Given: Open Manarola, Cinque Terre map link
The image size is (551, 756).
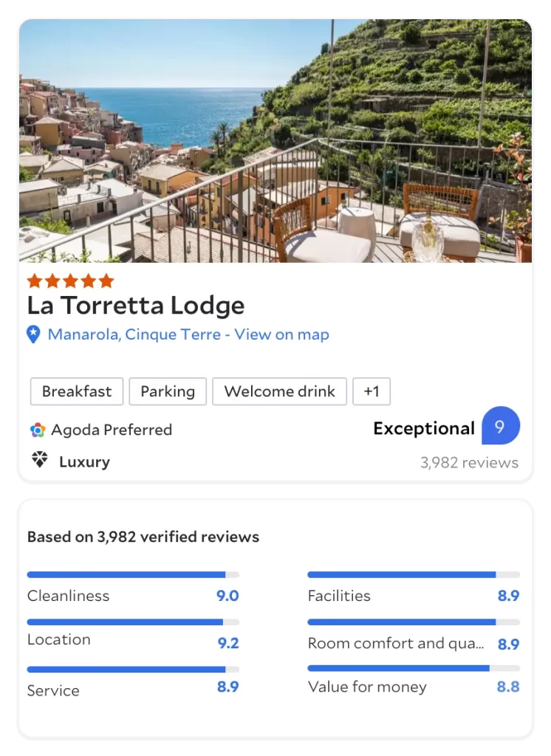Looking at the screenshot, I should (188, 334).
